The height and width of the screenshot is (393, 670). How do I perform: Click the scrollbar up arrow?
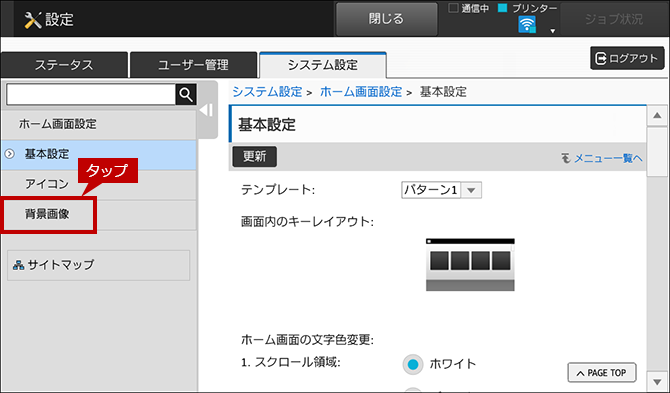click(x=657, y=115)
